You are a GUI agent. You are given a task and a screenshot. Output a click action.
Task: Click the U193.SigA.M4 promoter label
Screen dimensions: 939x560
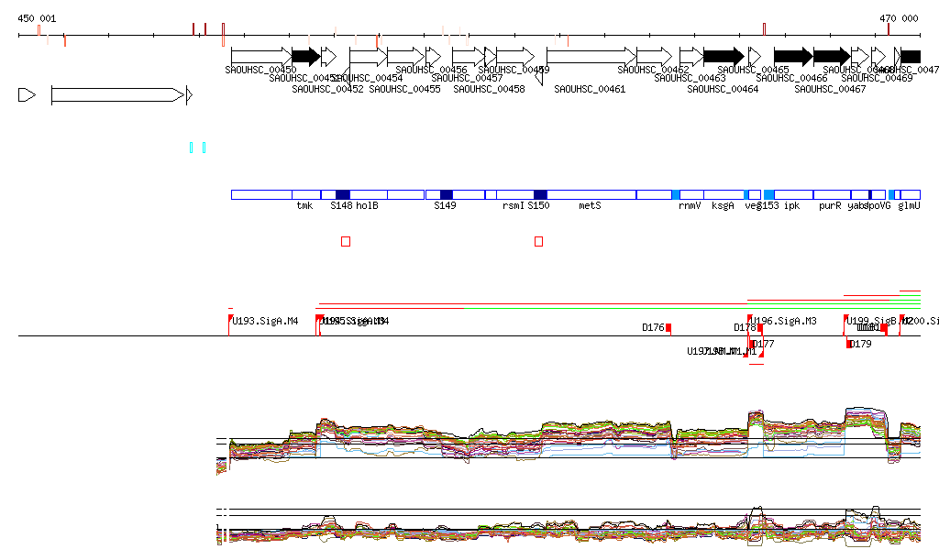coord(265,321)
